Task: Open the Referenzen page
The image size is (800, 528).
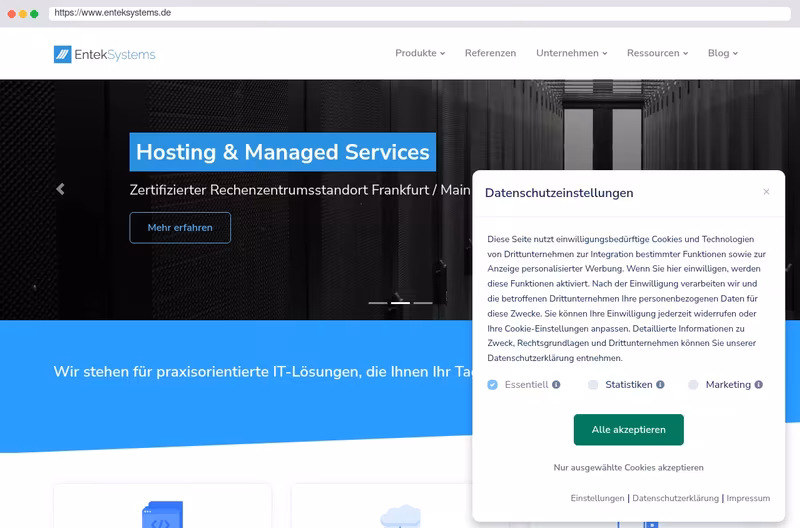Action: coord(490,53)
